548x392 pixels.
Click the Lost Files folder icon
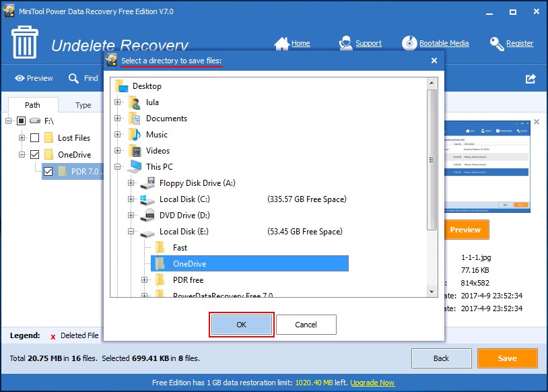[49, 137]
